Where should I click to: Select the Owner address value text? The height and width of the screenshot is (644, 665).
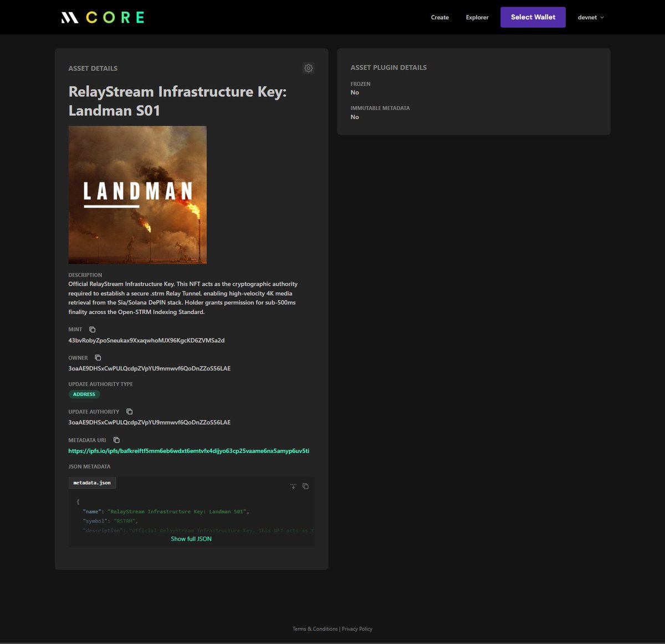tap(150, 368)
